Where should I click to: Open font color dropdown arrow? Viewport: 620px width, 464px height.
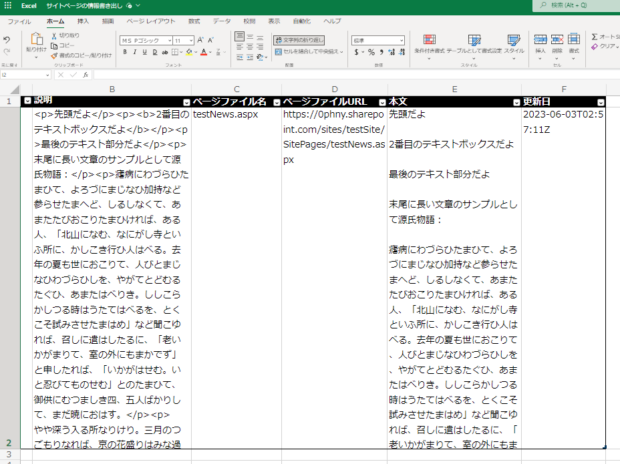click(210, 52)
